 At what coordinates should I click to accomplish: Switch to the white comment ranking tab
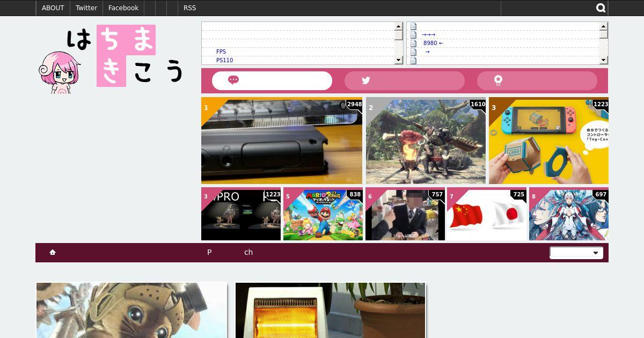[272, 80]
